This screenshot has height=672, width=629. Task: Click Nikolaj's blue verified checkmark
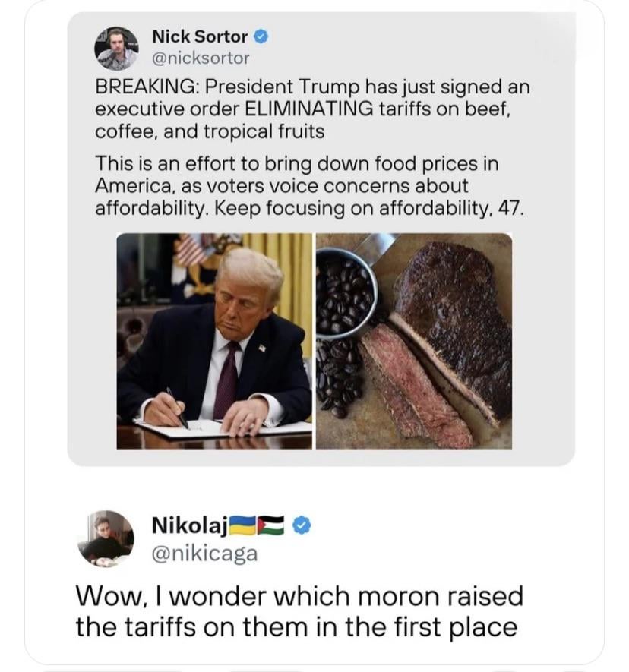click(302, 525)
